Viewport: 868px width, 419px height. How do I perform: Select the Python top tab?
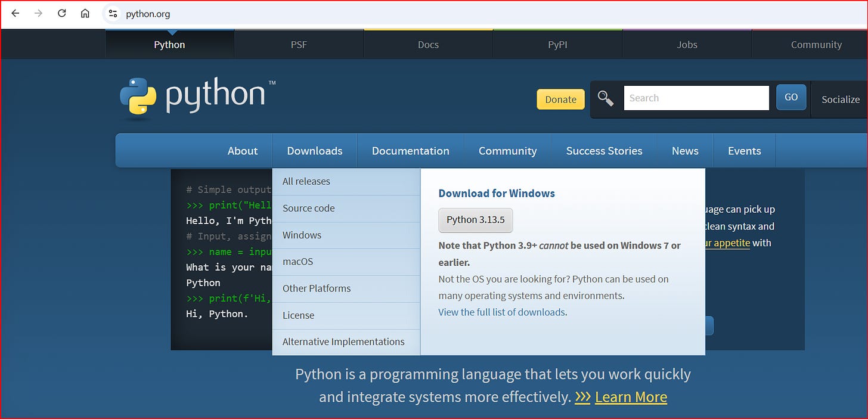169,45
